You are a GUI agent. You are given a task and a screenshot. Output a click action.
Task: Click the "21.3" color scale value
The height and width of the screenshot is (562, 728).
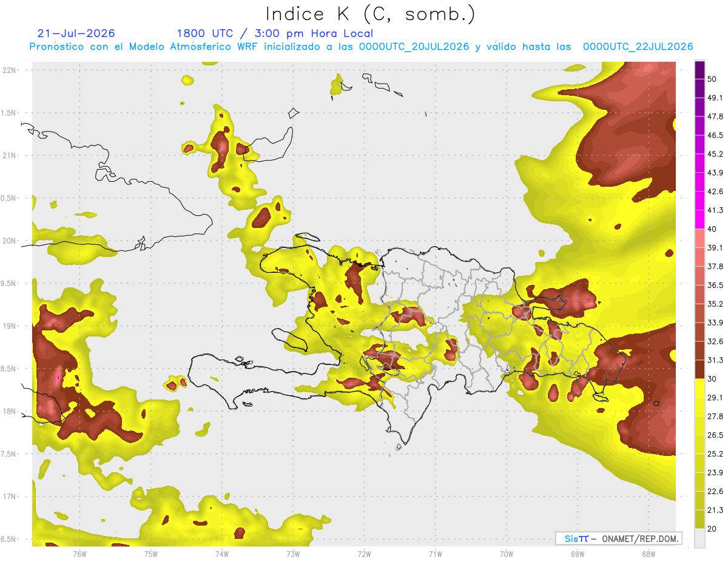pos(715,510)
